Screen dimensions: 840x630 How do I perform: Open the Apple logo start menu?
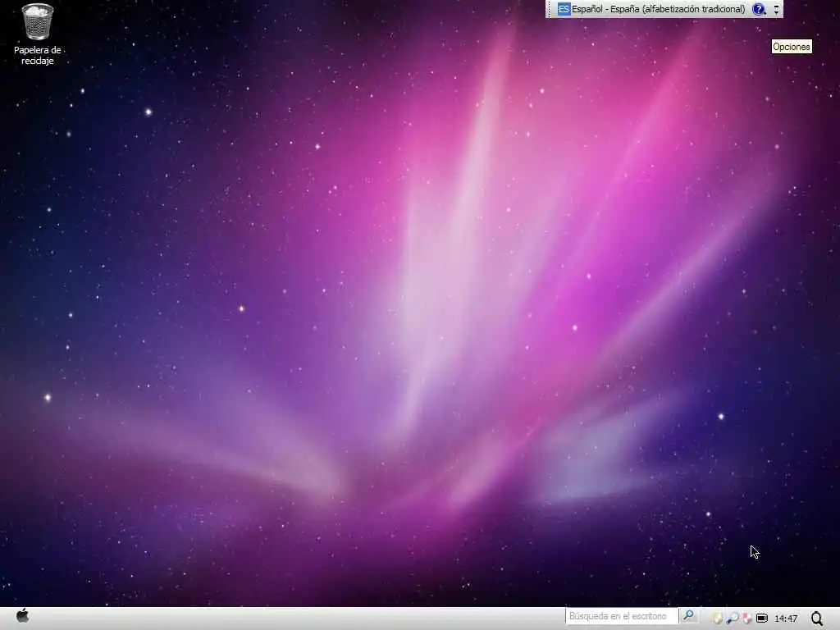pos(22,616)
